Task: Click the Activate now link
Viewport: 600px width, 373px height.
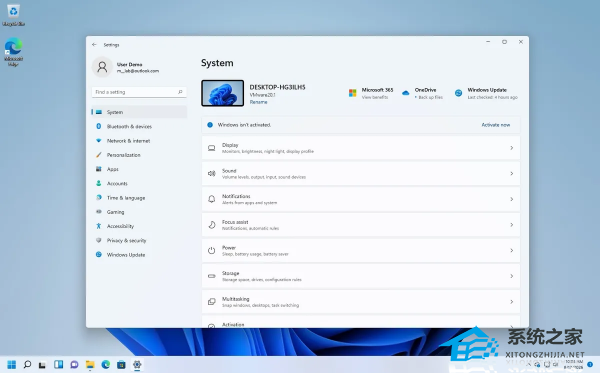Action: (496, 125)
